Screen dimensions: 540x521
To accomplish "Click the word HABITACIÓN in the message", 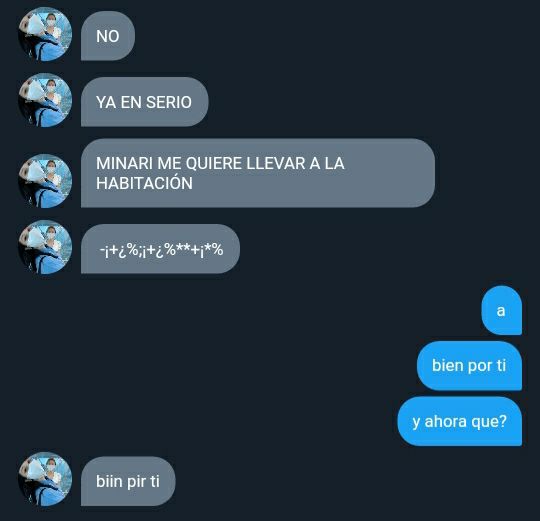I will [144, 183].
